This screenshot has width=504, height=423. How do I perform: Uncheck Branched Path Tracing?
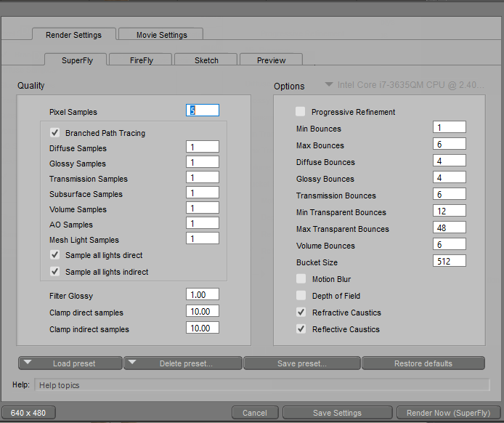tap(54, 133)
